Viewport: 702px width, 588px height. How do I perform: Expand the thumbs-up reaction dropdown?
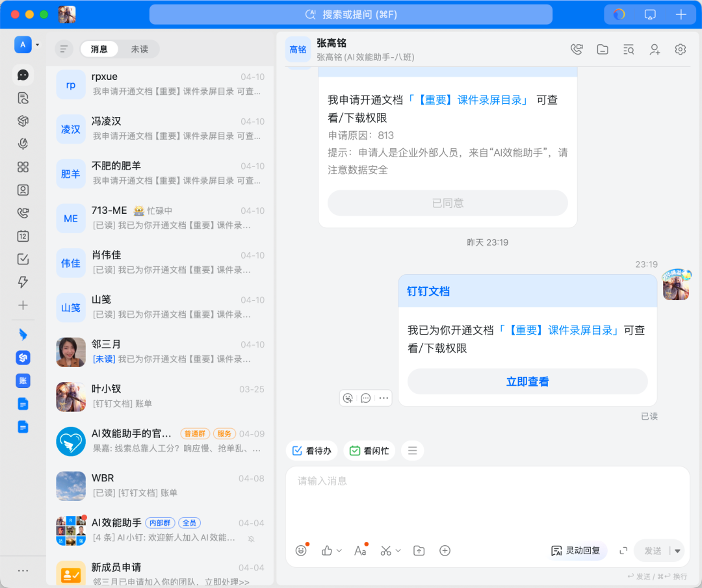[x=339, y=550]
